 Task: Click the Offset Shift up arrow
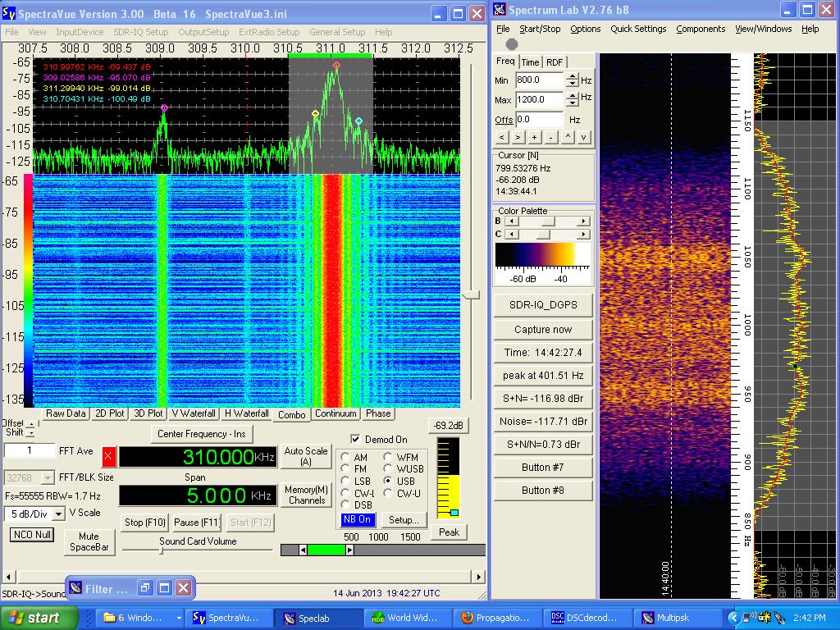(x=31, y=424)
